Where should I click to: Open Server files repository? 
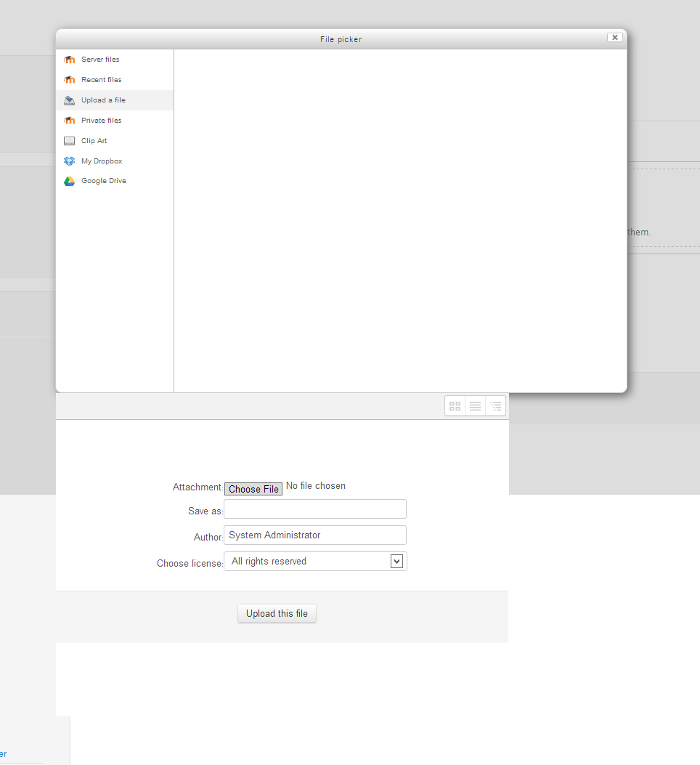pyautogui.click(x=115, y=60)
